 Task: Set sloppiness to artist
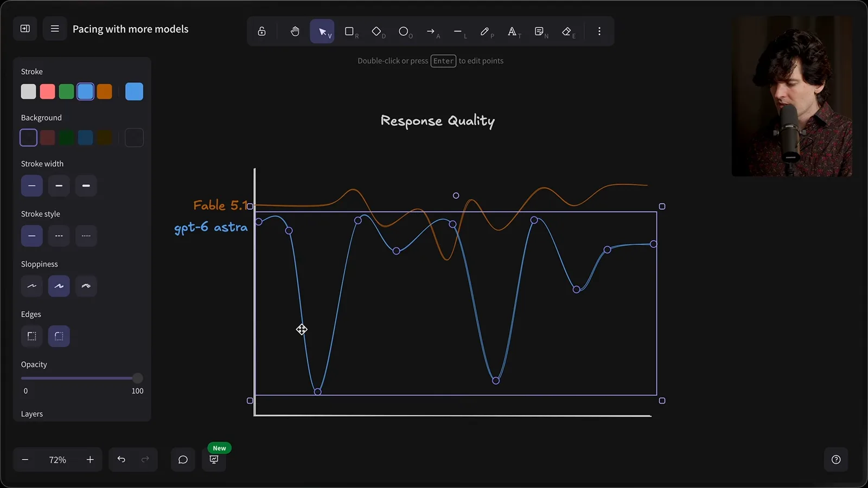coord(59,286)
